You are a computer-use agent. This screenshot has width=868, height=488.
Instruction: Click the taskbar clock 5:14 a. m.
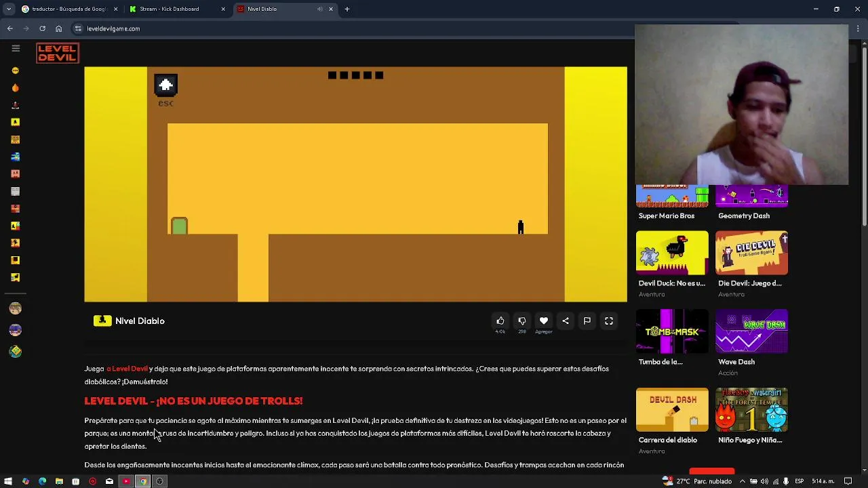click(823, 481)
